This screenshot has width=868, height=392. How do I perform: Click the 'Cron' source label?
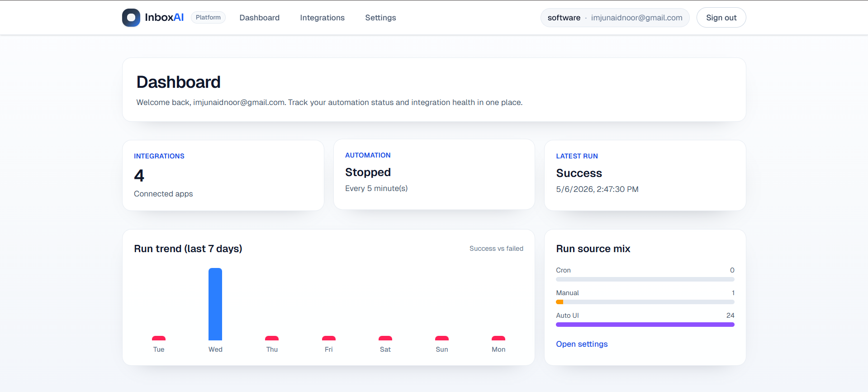[x=563, y=270]
